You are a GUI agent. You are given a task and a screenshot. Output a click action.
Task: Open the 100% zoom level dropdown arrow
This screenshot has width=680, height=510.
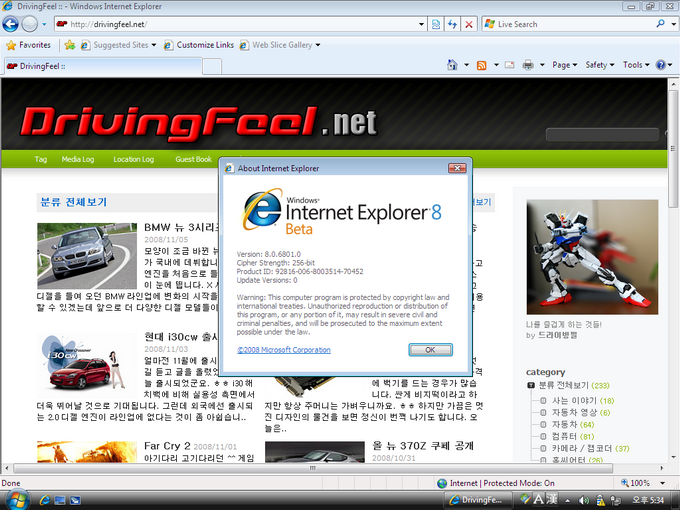point(662,483)
